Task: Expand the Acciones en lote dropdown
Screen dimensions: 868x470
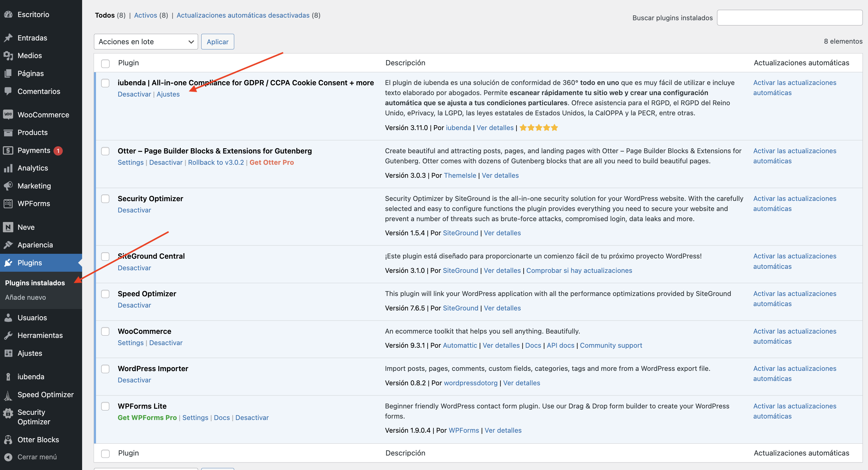Action: pyautogui.click(x=145, y=42)
